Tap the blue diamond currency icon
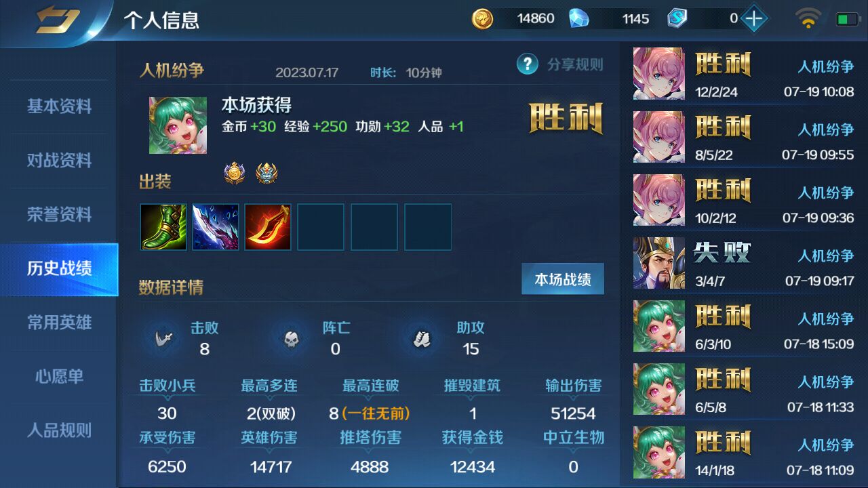The height and width of the screenshot is (488, 868). [x=578, y=18]
